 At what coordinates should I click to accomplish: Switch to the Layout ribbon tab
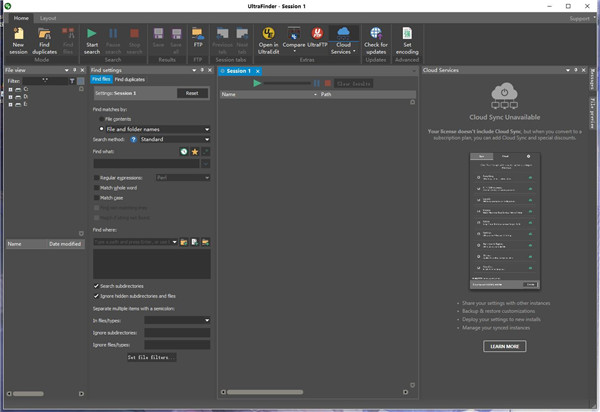[x=48, y=18]
